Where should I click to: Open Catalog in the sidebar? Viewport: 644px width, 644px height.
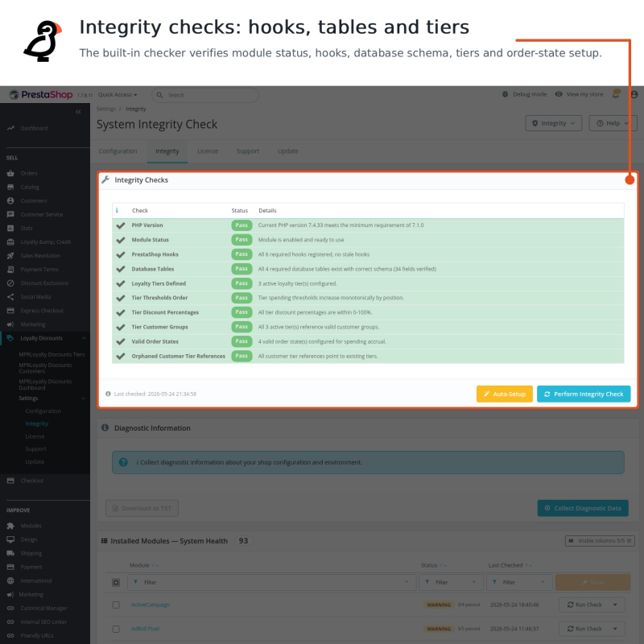pyautogui.click(x=30, y=188)
